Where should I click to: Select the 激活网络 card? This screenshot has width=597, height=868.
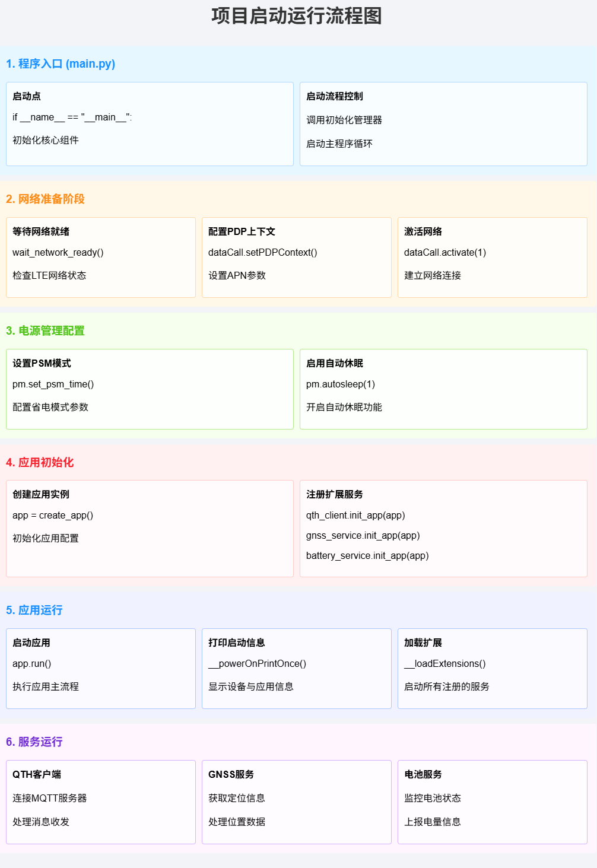(x=492, y=257)
